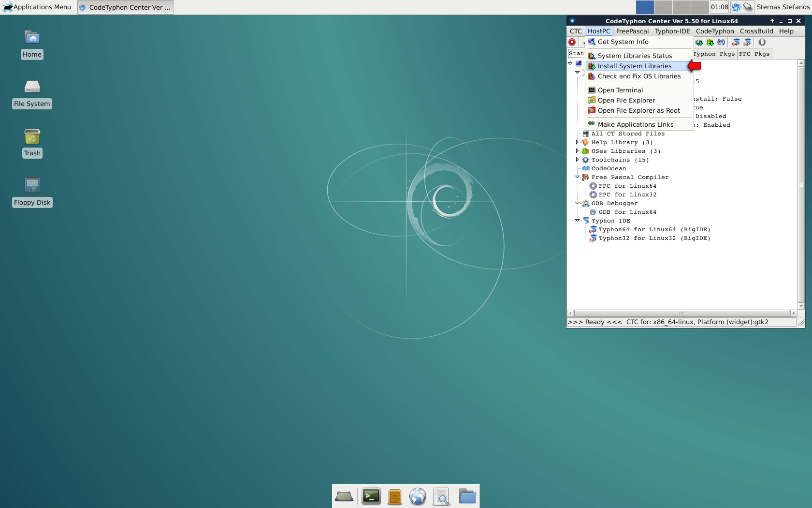
Task: Choose Make Applications Links entry
Action: click(x=639, y=124)
